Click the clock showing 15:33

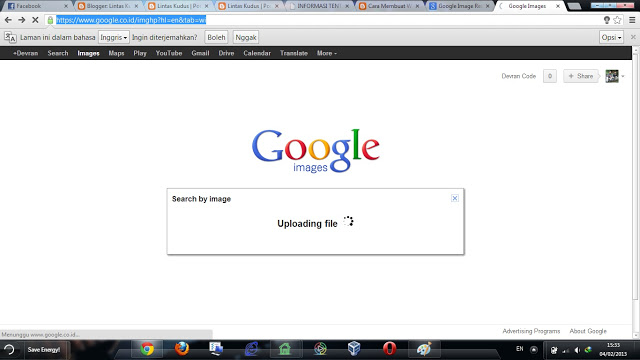[x=613, y=345]
